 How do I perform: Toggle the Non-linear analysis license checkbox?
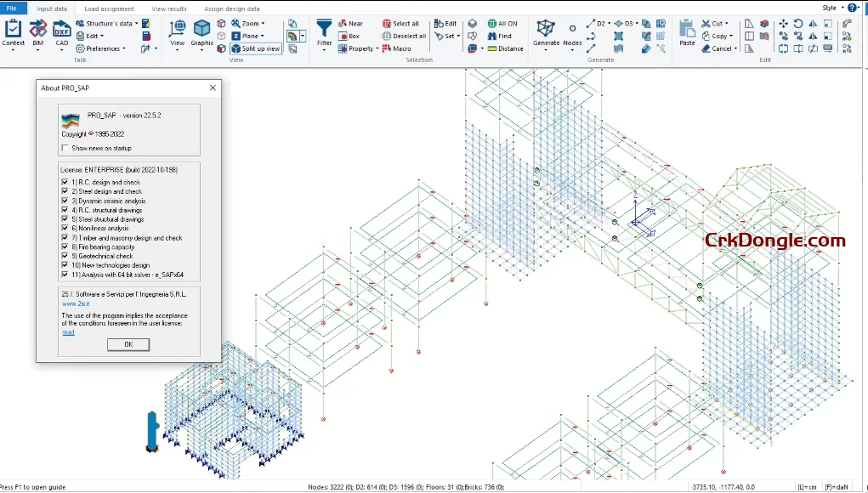tap(65, 228)
